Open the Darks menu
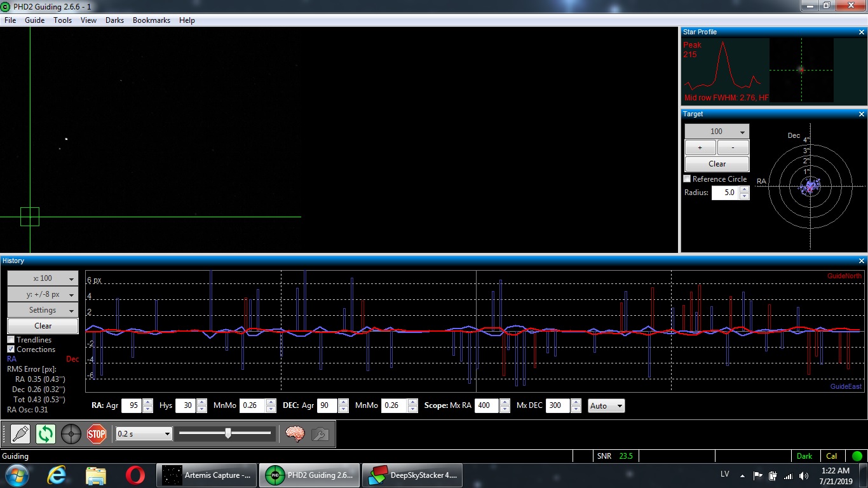This screenshot has width=868, height=488. click(x=114, y=20)
